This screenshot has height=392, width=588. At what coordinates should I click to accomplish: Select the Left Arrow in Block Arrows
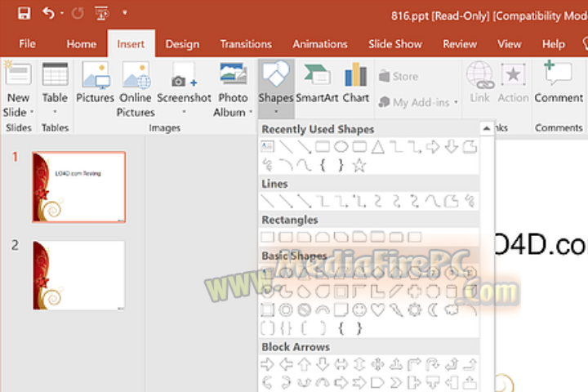286,364
